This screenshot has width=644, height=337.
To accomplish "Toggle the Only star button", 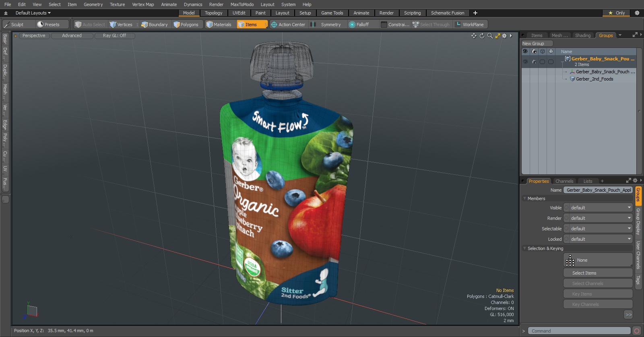I will tap(617, 13).
